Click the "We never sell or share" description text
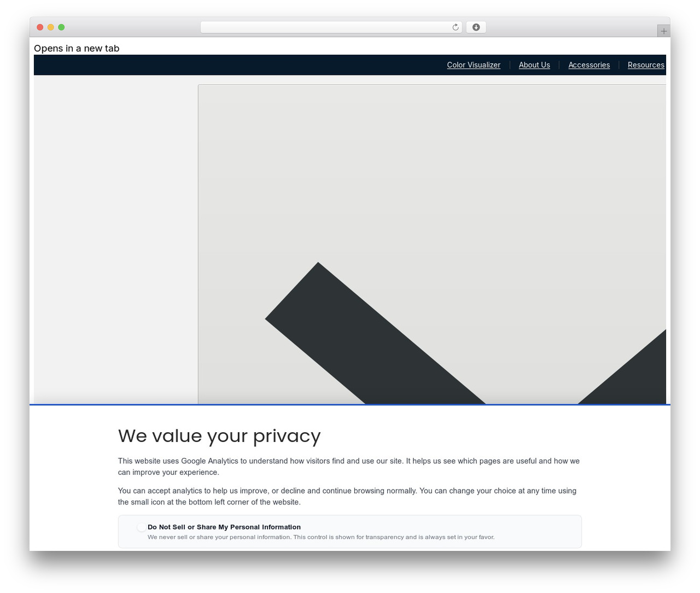Image resolution: width=700 pixels, height=593 pixels. coord(321,537)
